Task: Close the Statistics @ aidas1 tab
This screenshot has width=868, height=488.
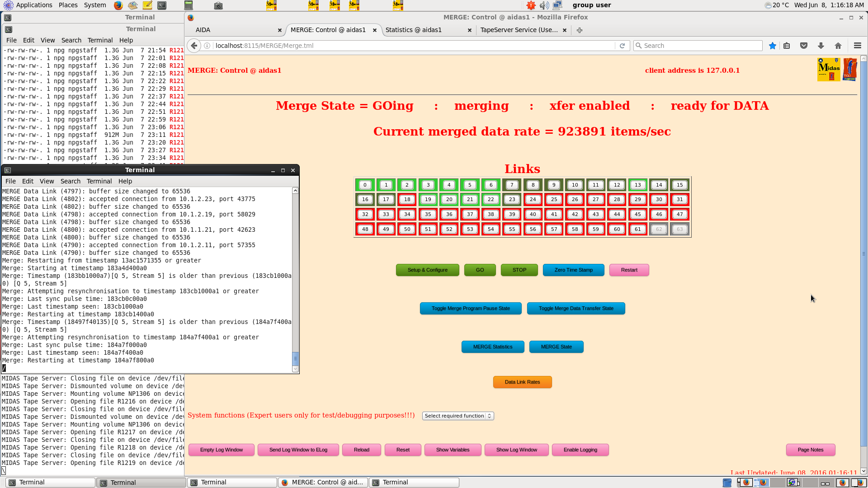Action: coord(470,30)
